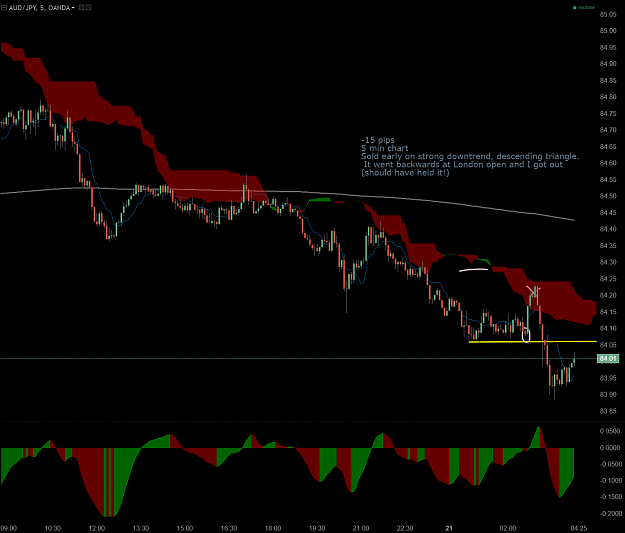Select the white ellipse drawing near 84.10
Viewport: 625px width, 533px height.
[526, 335]
